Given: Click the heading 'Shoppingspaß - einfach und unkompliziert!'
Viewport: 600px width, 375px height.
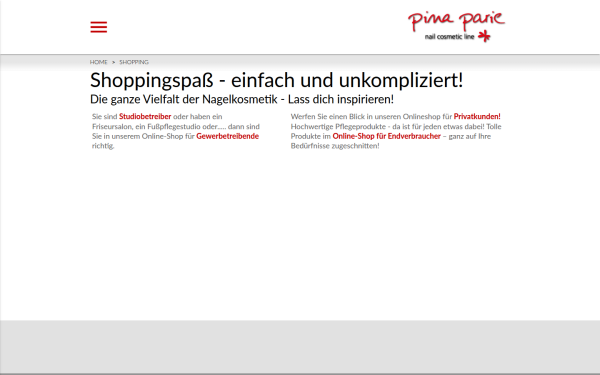Looking at the screenshot, I should pyautogui.click(x=277, y=80).
